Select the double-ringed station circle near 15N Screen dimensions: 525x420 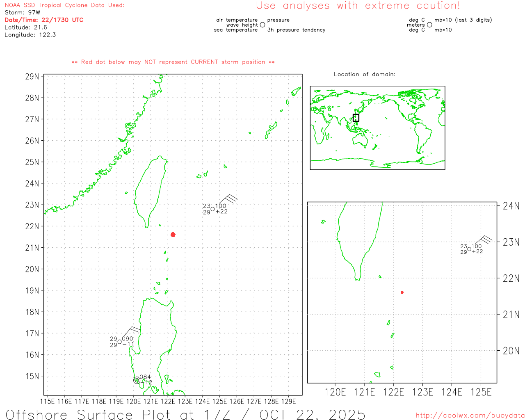pos(137,380)
